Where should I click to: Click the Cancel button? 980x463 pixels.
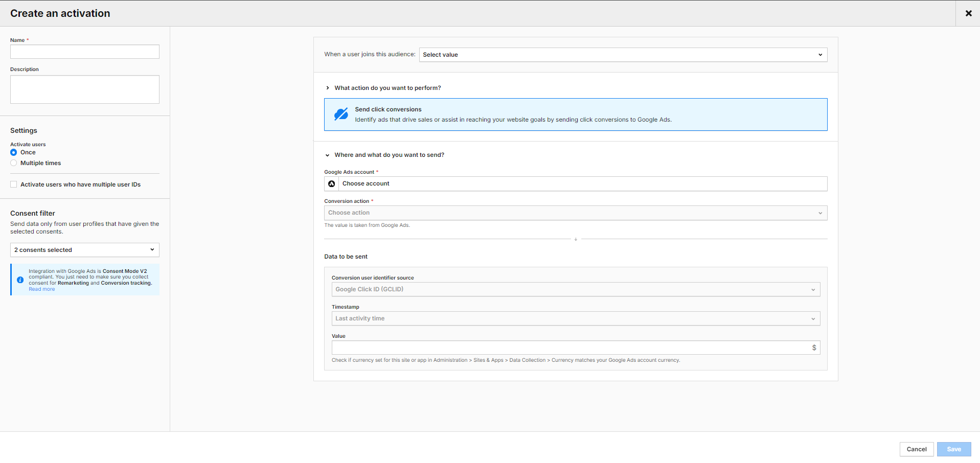pos(917,449)
